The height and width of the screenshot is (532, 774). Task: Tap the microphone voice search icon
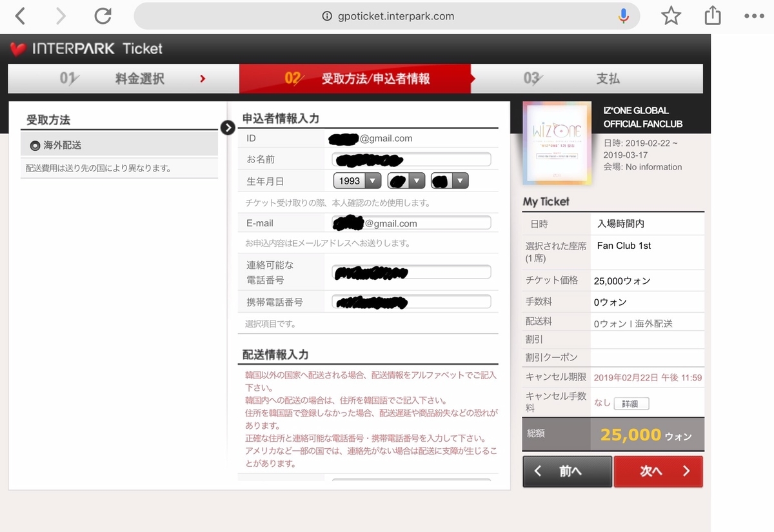click(x=623, y=16)
